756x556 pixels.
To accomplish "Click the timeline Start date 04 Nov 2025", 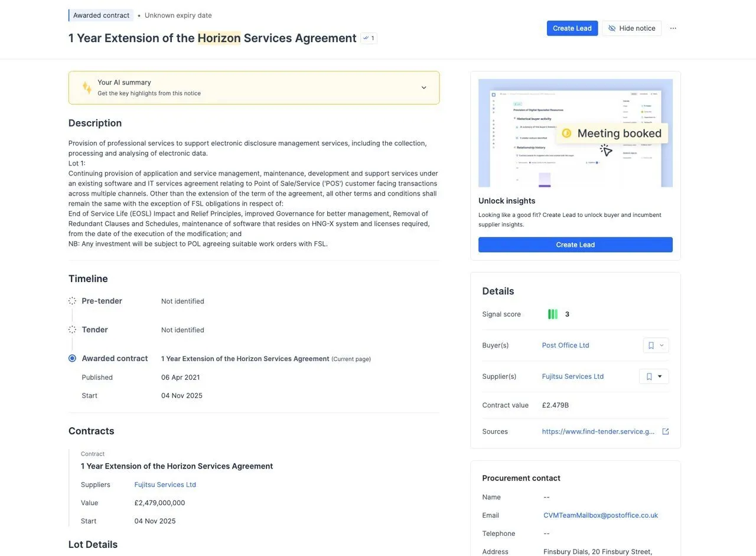I will tap(182, 396).
